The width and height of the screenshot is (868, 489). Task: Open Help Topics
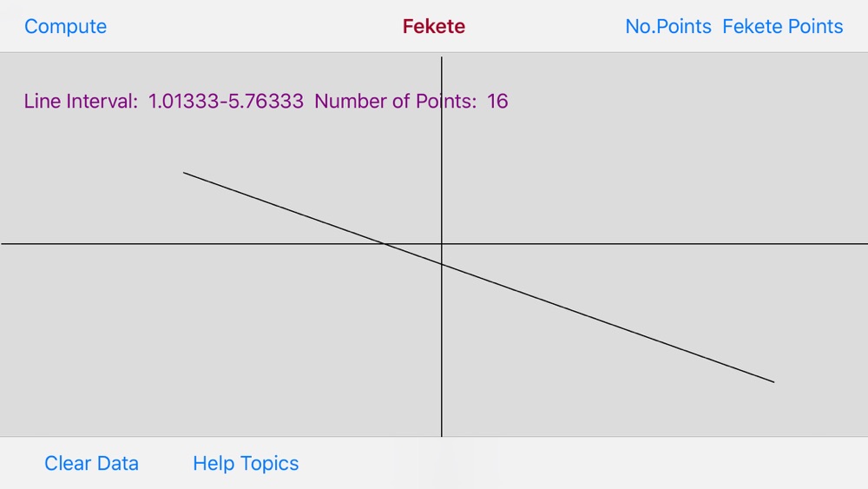point(246,464)
